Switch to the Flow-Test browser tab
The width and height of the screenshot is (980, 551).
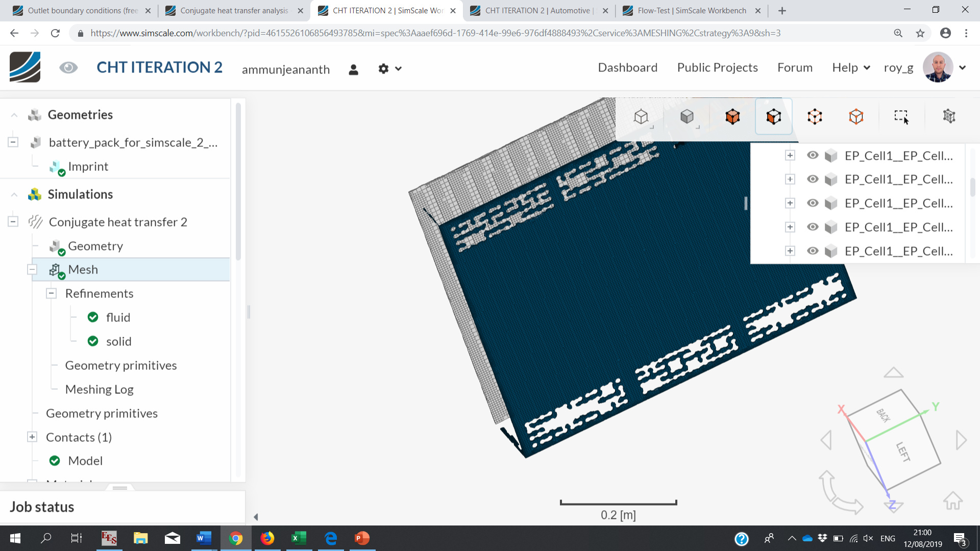pyautogui.click(x=691, y=11)
